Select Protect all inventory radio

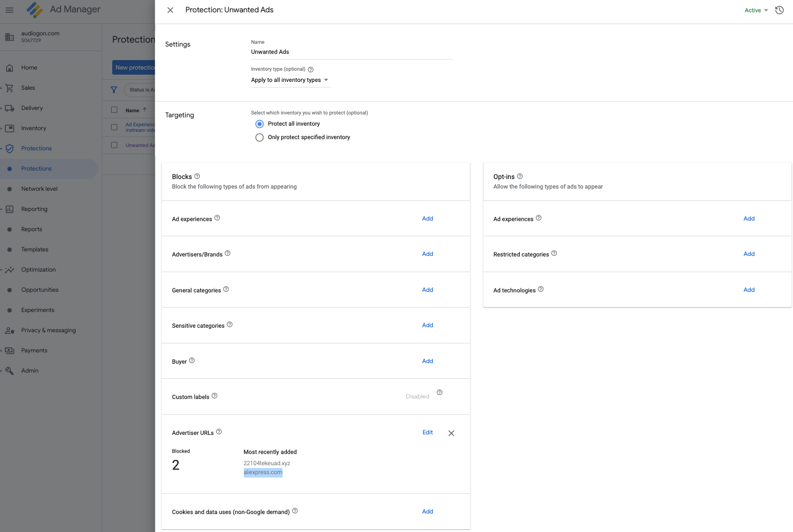(259, 124)
